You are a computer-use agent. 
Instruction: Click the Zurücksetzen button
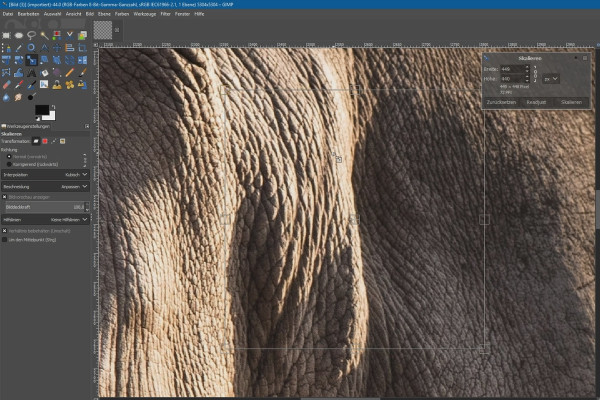coord(501,102)
